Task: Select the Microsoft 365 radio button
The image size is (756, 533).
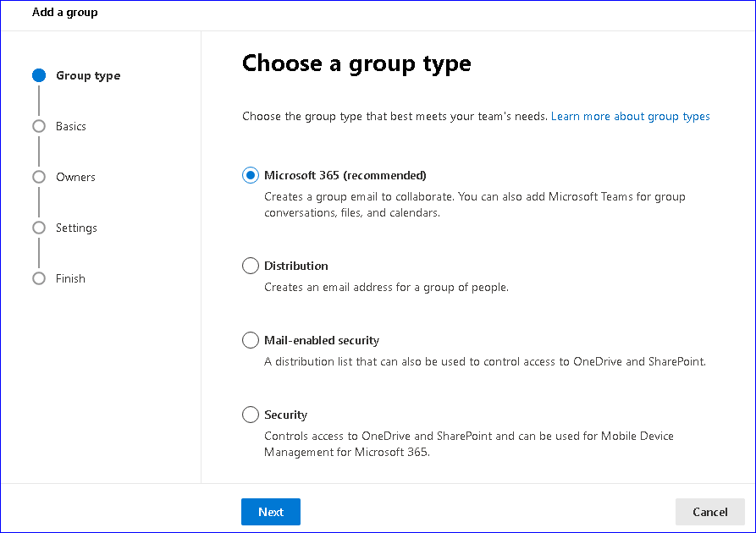Action: tap(251, 175)
